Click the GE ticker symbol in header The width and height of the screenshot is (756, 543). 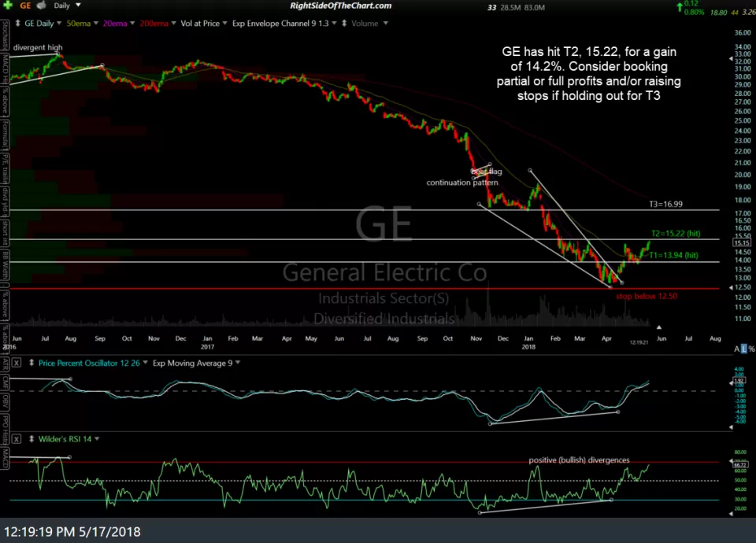[x=25, y=6]
